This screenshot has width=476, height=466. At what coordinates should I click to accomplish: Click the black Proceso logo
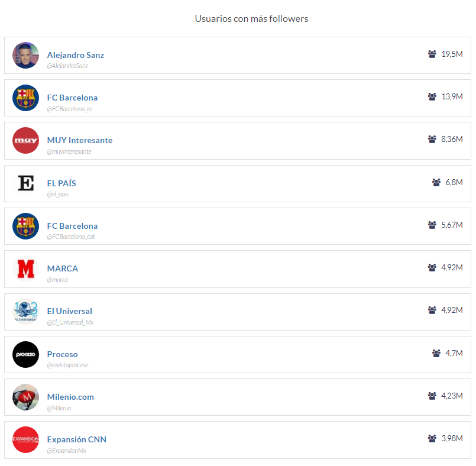point(25,354)
